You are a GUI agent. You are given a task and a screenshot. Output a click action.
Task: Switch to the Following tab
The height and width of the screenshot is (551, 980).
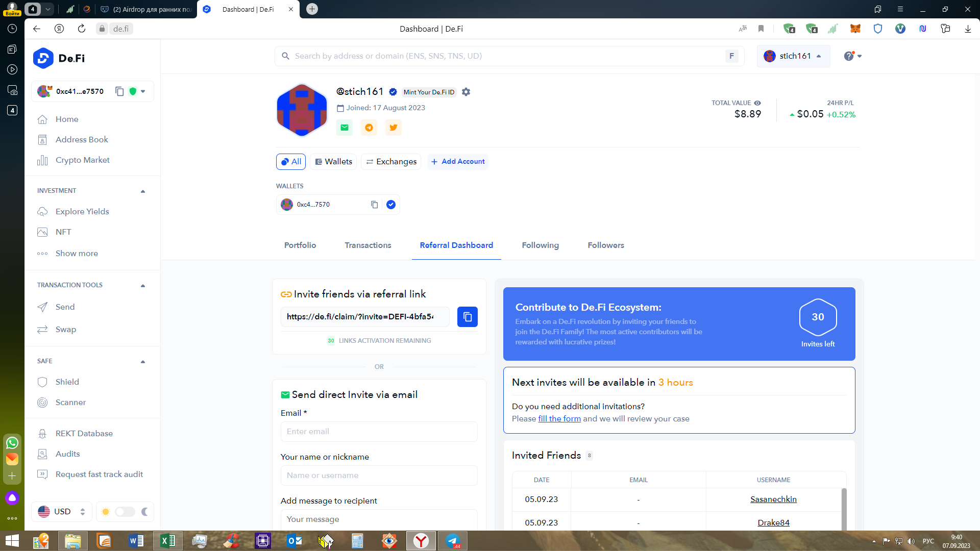point(541,245)
